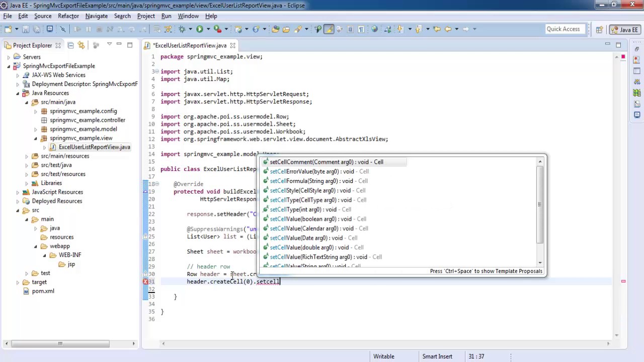Collapse the Java Resources node
Image resolution: width=644 pixels, height=362 pixels.
coord(18,94)
